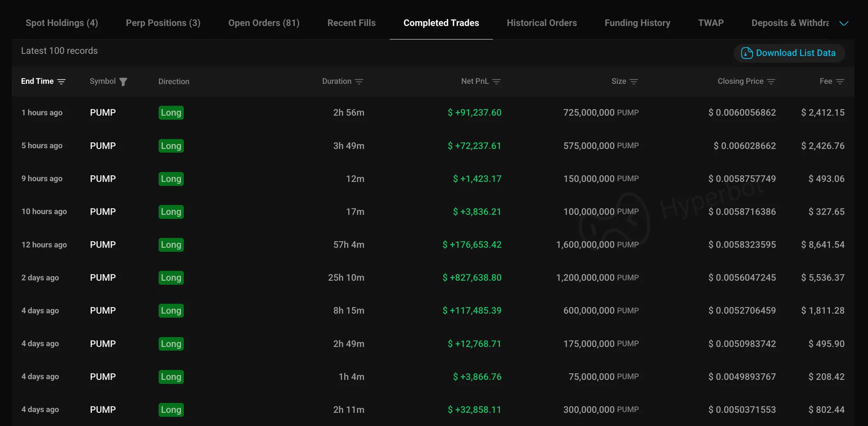Screen dimensions: 868x426
Task: Sort by Size column icon
Action: (x=634, y=82)
